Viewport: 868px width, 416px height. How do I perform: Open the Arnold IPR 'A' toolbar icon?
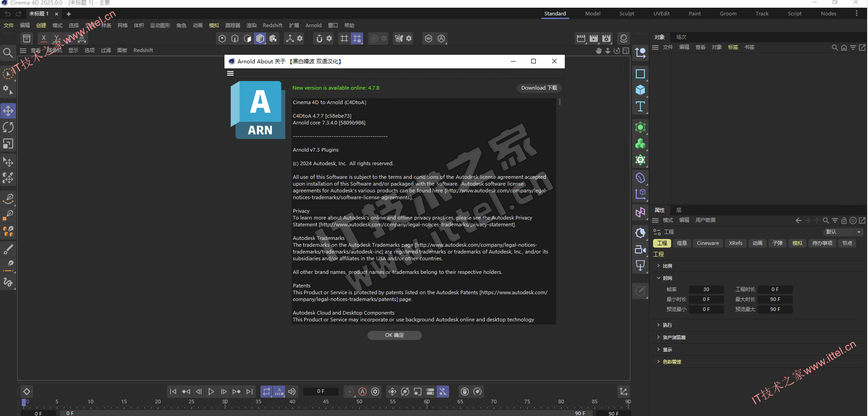point(441,38)
